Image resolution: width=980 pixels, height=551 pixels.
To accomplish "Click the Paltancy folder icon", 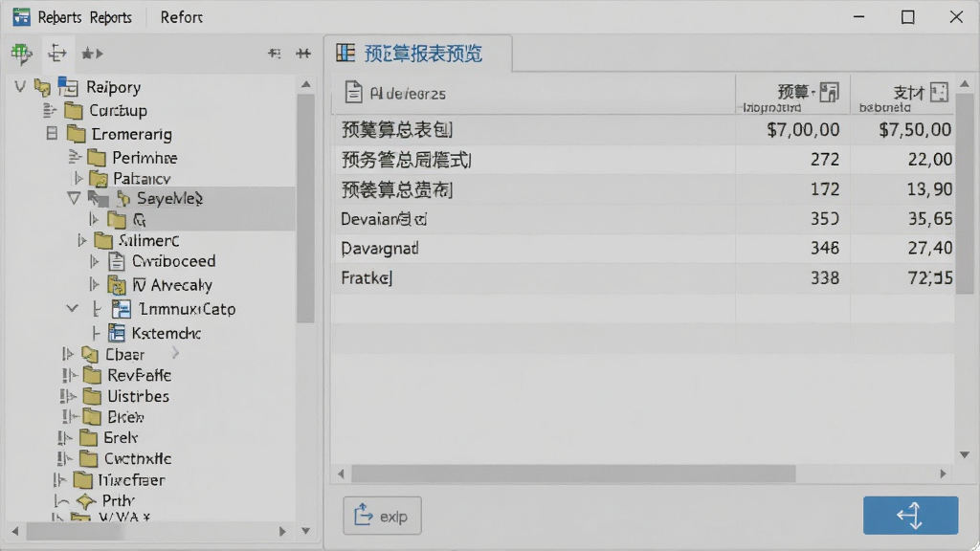I will [99, 179].
